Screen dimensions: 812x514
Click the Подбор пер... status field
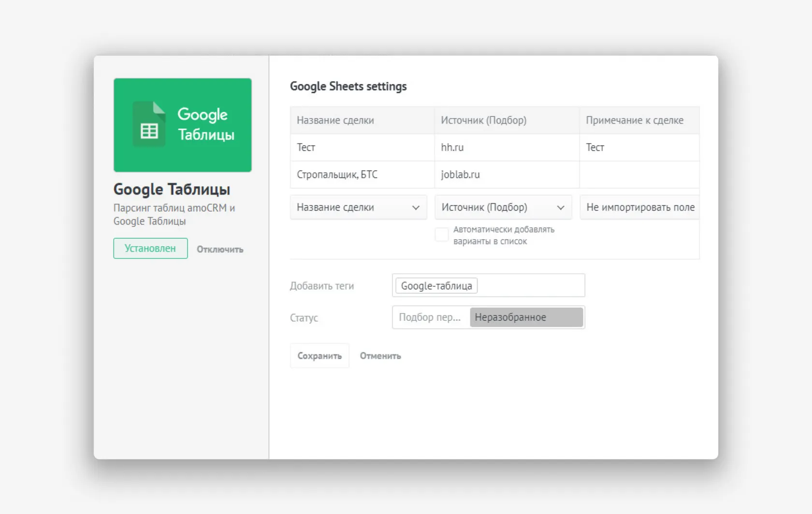430,317
